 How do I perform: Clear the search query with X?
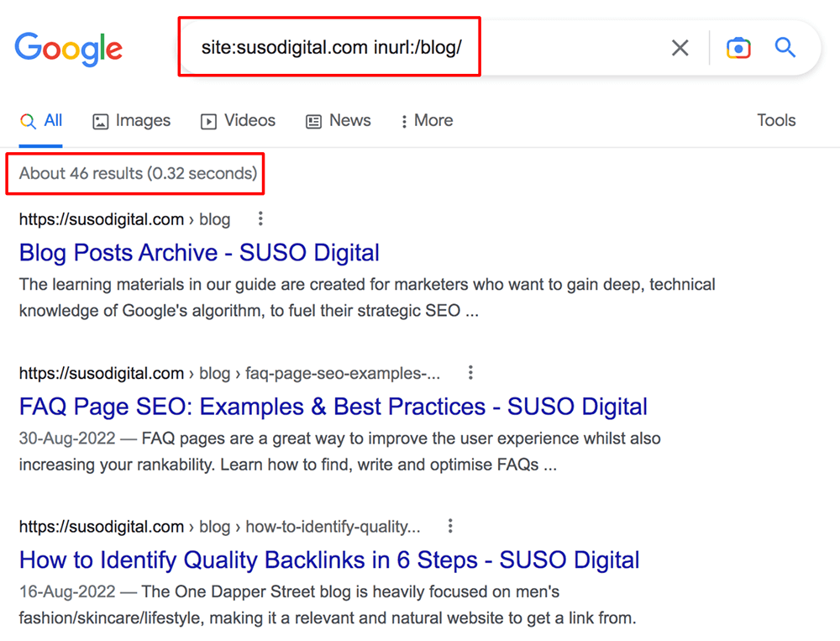click(680, 48)
